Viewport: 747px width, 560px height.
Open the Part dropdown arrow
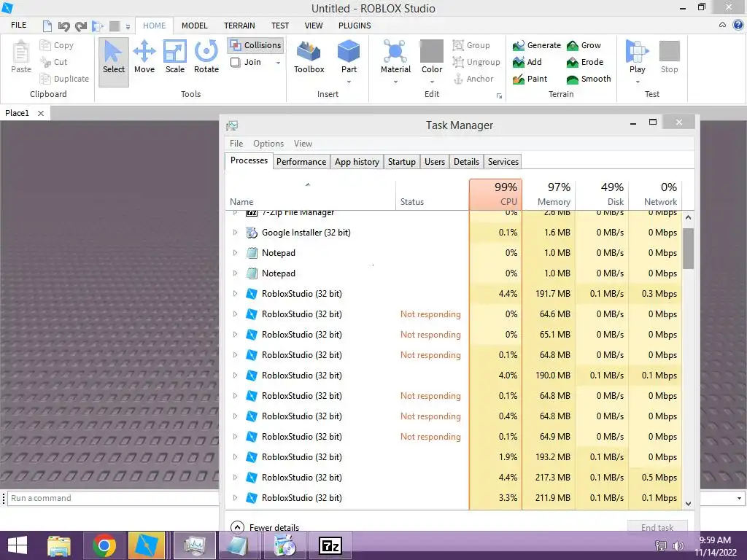[349, 82]
